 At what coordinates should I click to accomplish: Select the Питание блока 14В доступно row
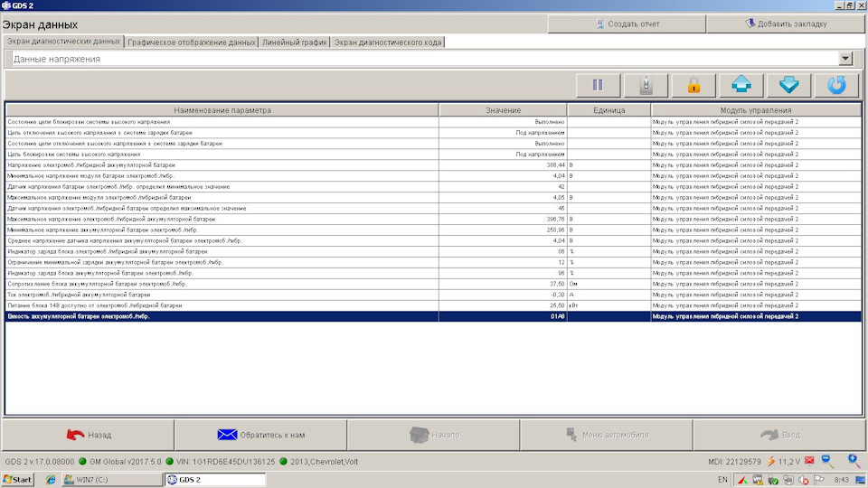[x=433, y=305]
